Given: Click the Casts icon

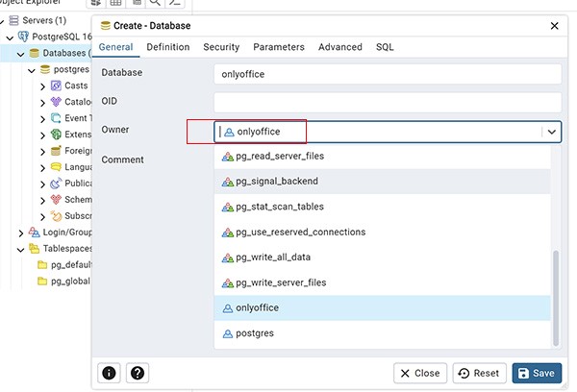Looking at the screenshot, I should pos(56,86).
